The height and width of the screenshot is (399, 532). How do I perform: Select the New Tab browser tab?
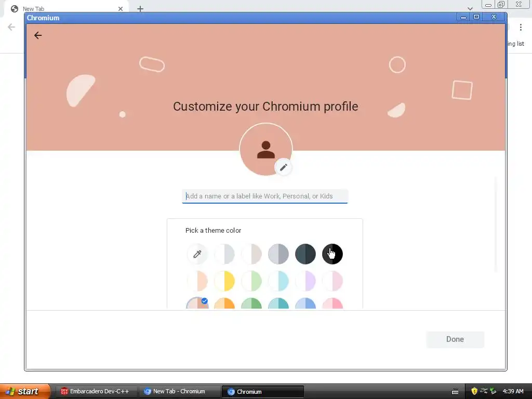tap(66, 9)
